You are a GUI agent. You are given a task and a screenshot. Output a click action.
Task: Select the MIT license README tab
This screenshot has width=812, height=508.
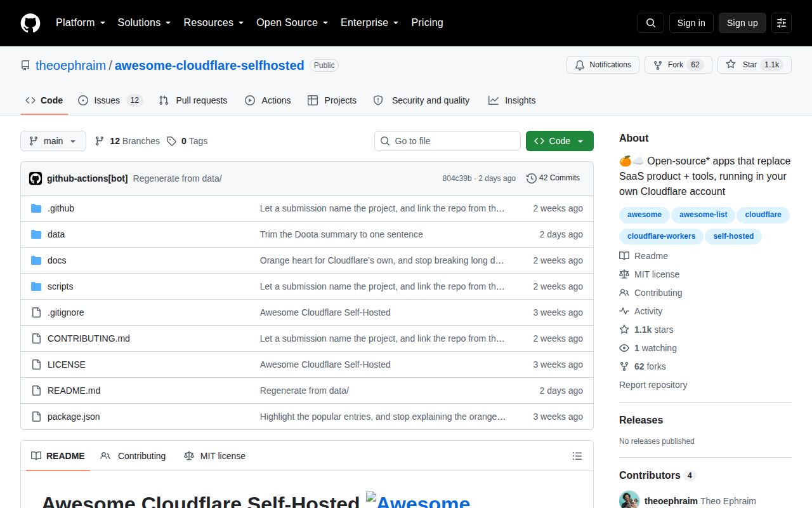click(x=214, y=456)
